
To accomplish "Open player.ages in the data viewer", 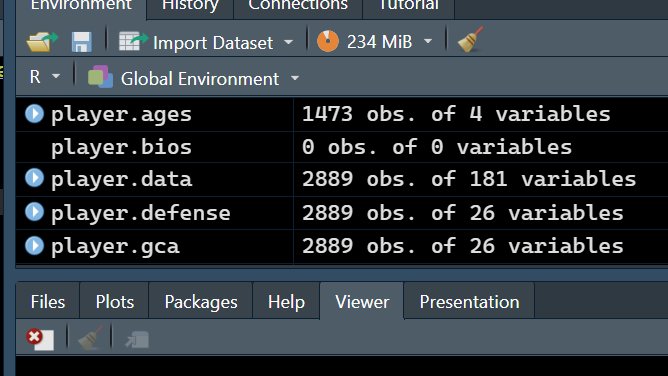I will click(121, 114).
